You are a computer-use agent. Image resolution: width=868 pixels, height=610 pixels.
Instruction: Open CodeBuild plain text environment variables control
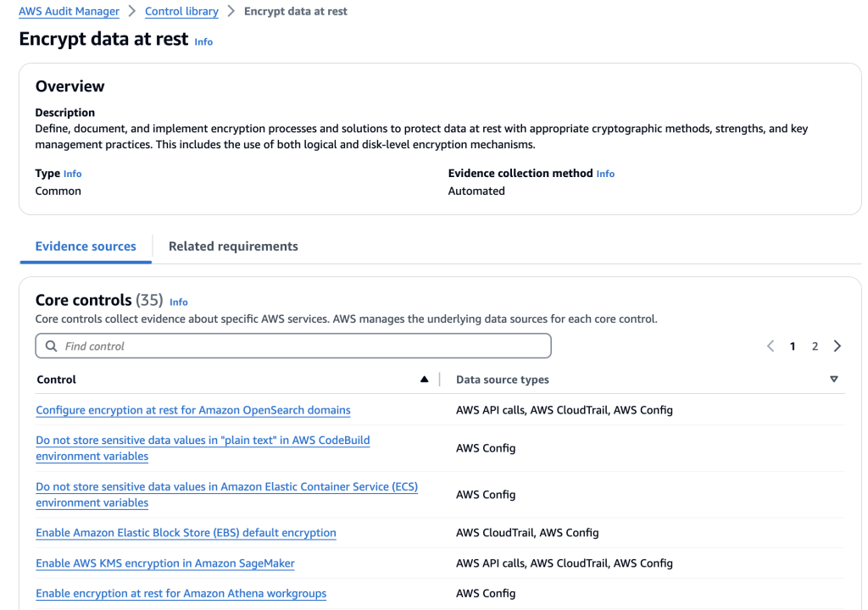[203, 441]
